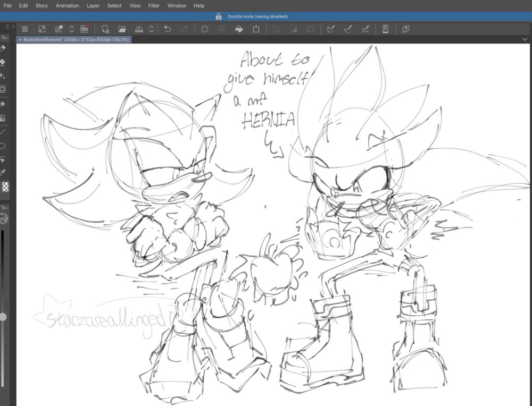The image size is (532, 406).
Task: Click the spiral icon with red dot
Action: pyautogui.click(x=84, y=29)
